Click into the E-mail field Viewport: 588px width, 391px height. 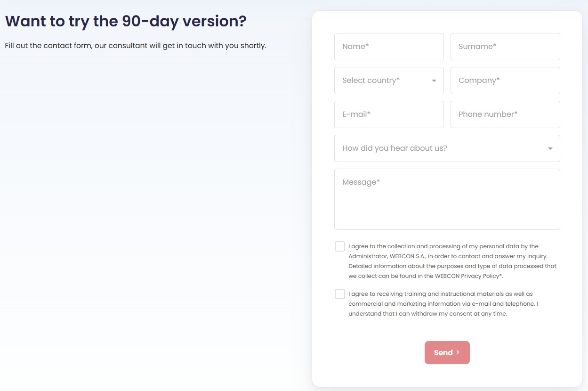[389, 114]
